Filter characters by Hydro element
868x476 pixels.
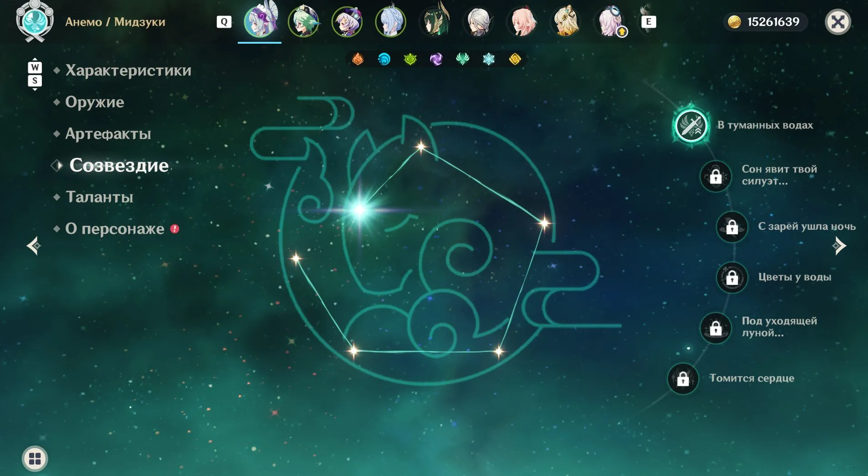384,59
